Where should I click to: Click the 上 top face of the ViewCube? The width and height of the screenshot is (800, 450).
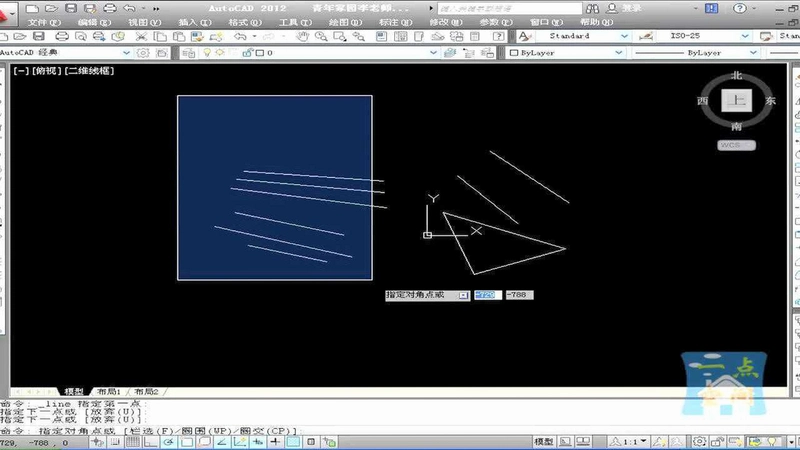[x=737, y=101]
